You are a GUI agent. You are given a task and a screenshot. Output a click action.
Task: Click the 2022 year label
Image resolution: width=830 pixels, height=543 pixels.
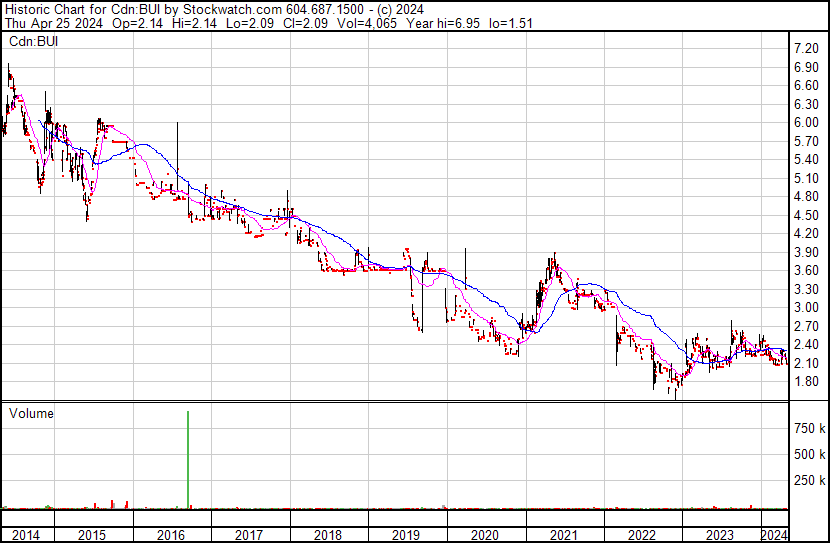click(642, 534)
